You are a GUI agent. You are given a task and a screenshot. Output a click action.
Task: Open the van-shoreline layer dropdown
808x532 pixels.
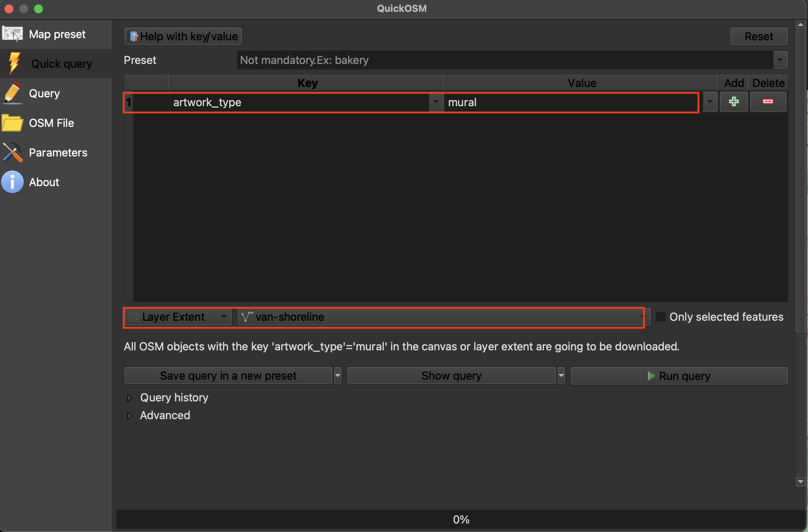point(444,317)
